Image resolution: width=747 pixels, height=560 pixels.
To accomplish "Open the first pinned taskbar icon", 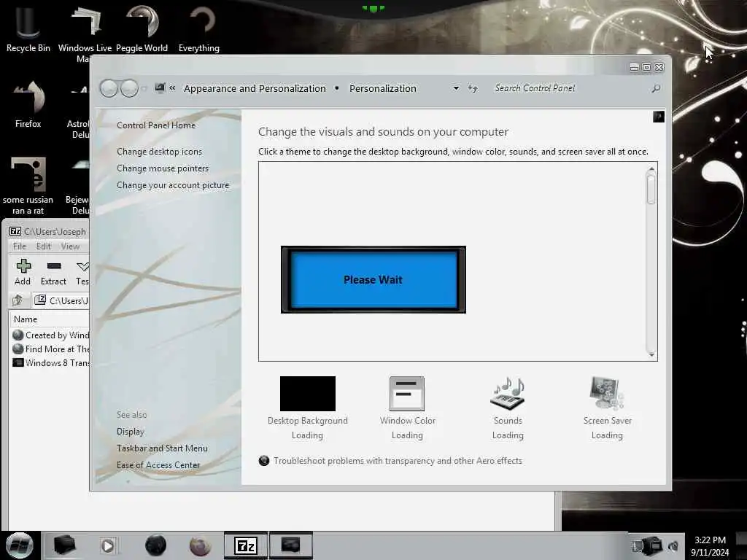I will [x=64, y=545].
